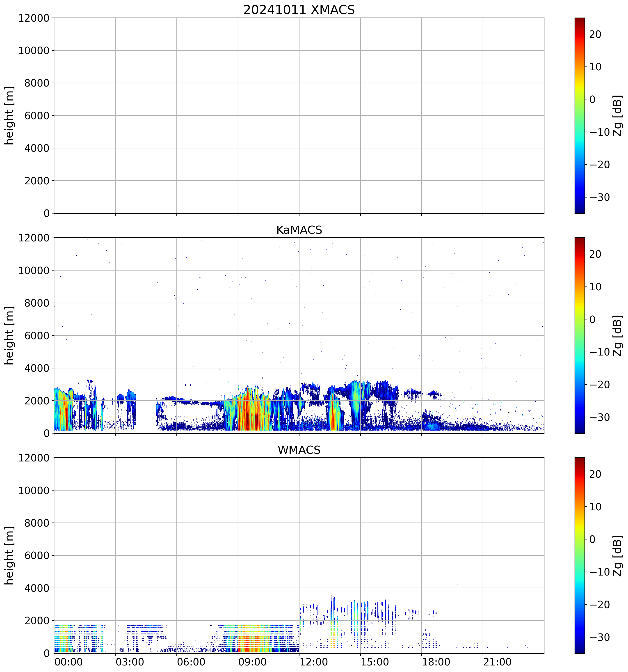Click the XMACS height axis label

click(9, 115)
